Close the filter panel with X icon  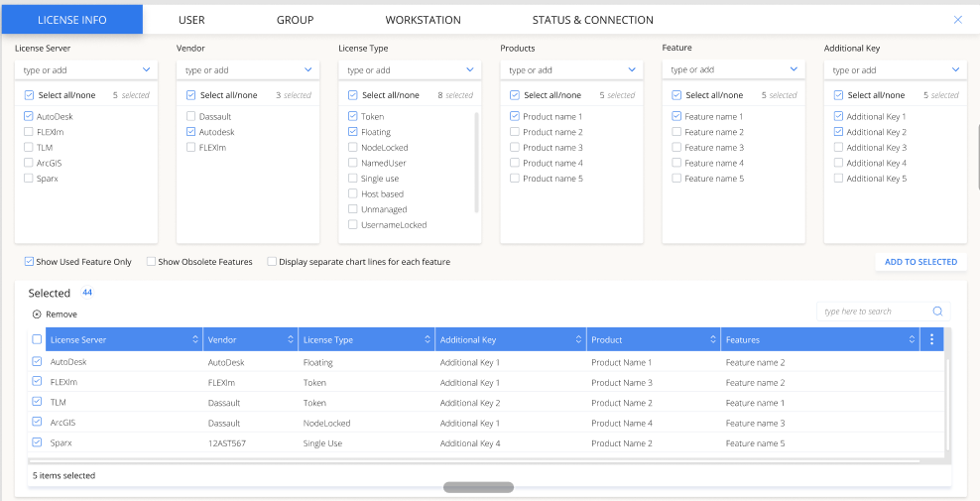point(957,20)
